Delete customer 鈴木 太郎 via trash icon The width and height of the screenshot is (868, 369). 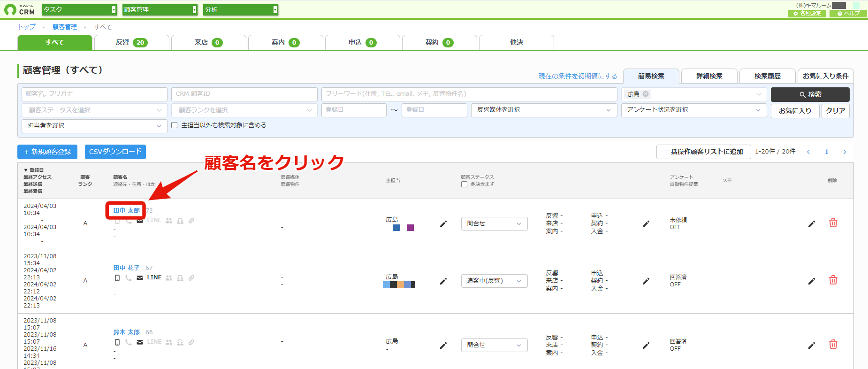(833, 345)
